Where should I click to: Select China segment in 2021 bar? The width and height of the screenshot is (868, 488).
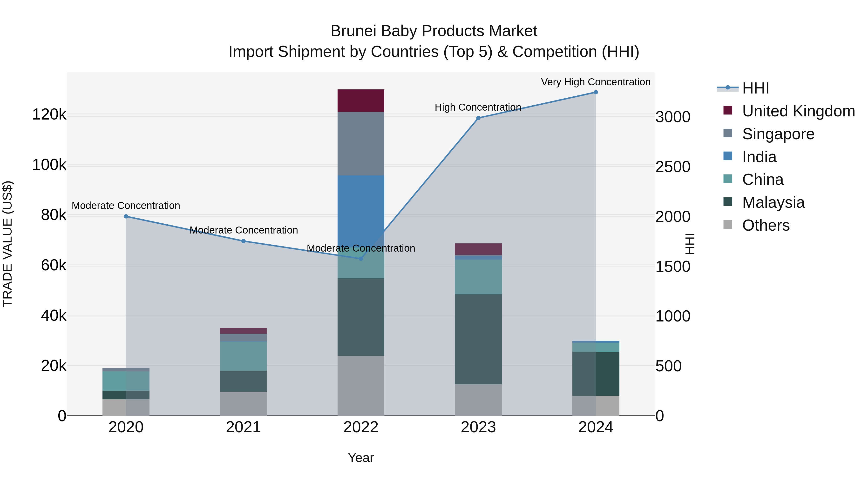244,356
